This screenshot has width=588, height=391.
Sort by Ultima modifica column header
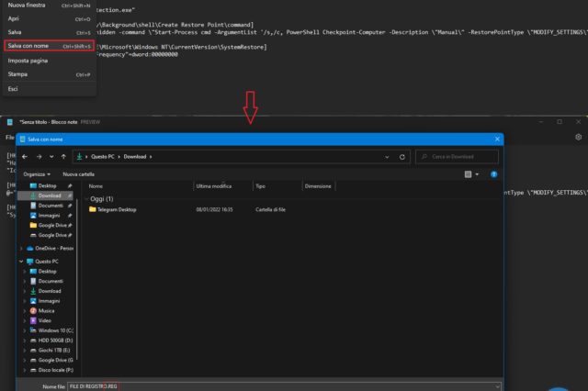(213, 185)
